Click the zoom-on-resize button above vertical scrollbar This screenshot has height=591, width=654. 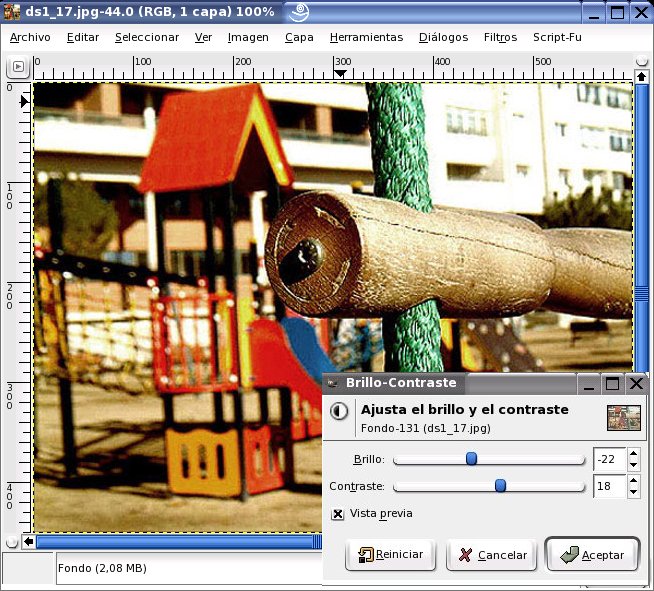coord(641,61)
